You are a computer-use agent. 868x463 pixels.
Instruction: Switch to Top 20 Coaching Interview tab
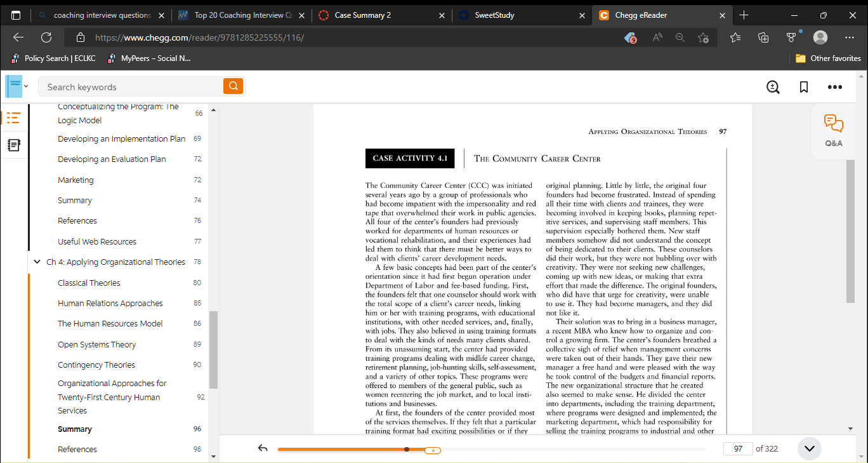tap(241, 15)
